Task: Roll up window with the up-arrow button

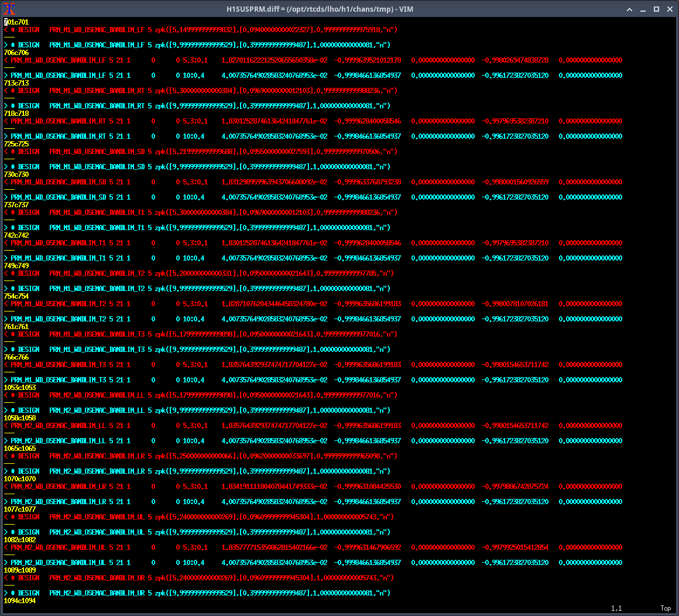Action: [x=630, y=9]
